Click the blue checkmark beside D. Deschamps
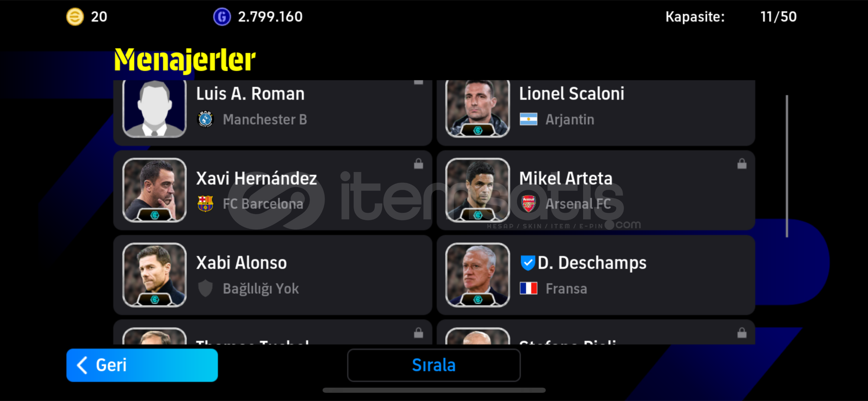Viewport: 868px width, 401px height. (527, 263)
